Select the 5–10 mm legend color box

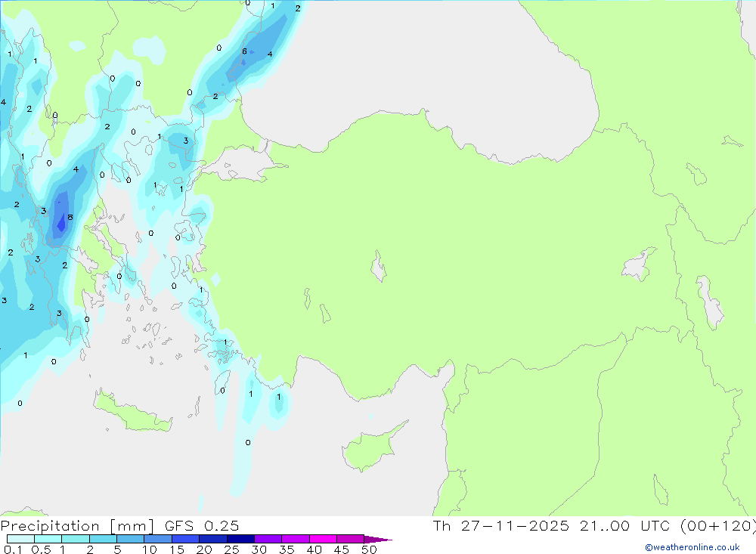(130, 539)
